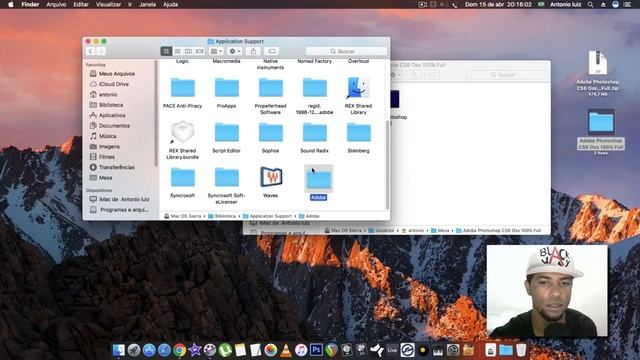This screenshot has width=640, height=360.
Task: Open the Janela menu
Action: tap(147, 4)
